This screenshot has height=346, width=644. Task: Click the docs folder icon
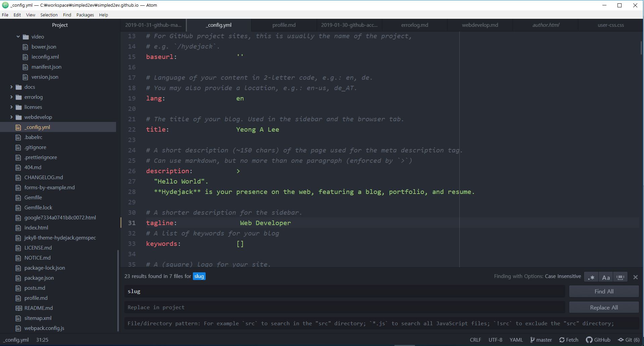point(19,87)
